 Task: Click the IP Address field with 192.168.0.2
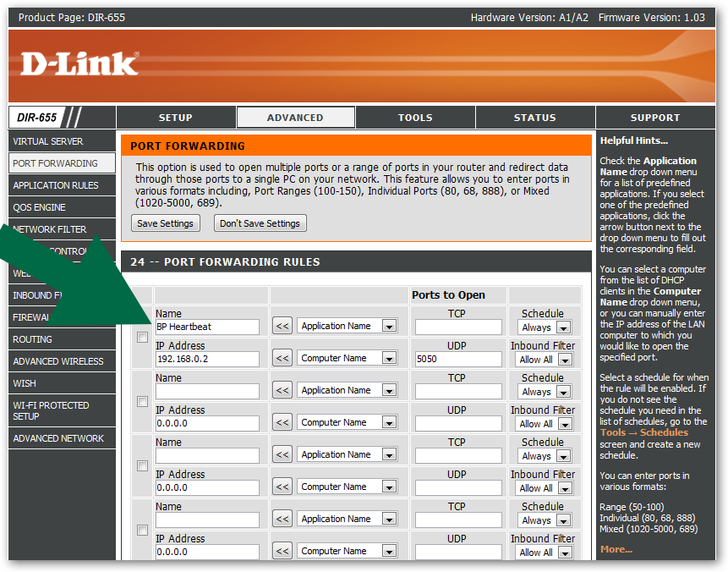pos(207,359)
